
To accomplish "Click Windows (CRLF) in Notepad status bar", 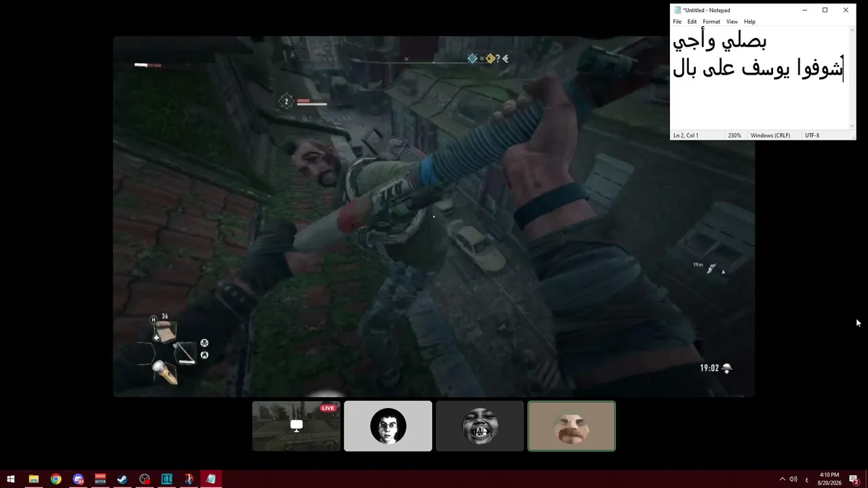I will [770, 136].
